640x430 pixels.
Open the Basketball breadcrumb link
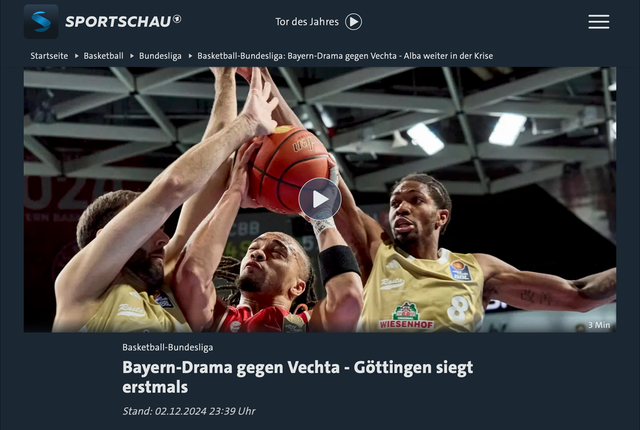click(104, 56)
